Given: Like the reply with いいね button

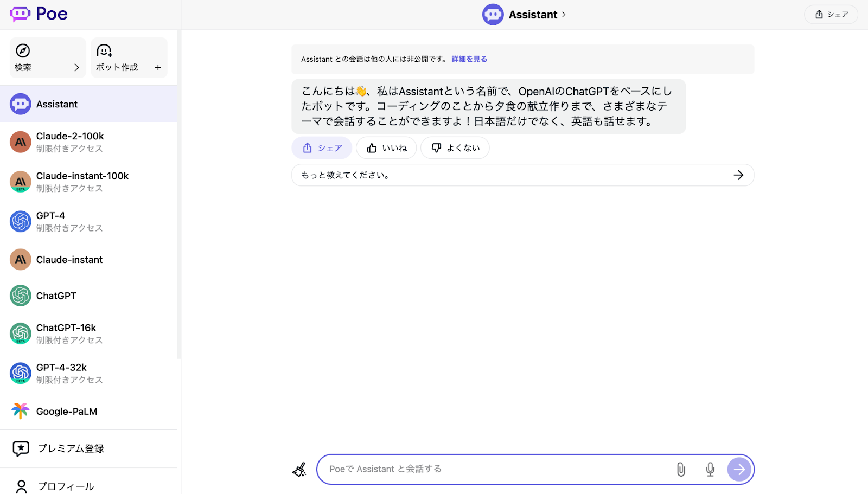Looking at the screenshot, I should pos(386,148).
